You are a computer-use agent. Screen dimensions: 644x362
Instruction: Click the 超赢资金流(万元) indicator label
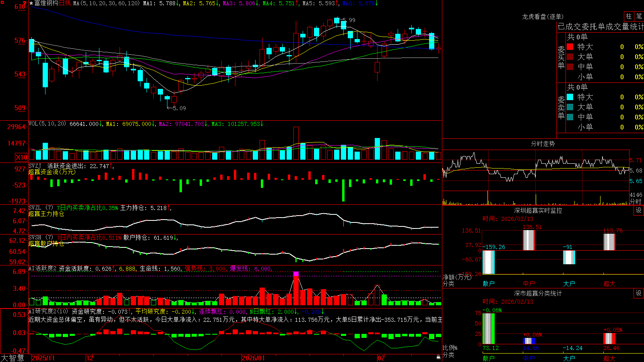[52, 172]
